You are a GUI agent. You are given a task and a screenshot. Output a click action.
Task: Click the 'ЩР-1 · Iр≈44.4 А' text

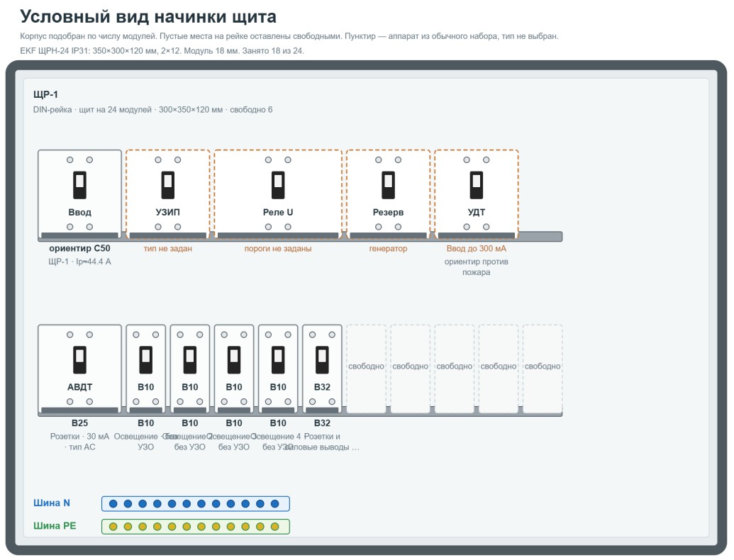(79, 262)
